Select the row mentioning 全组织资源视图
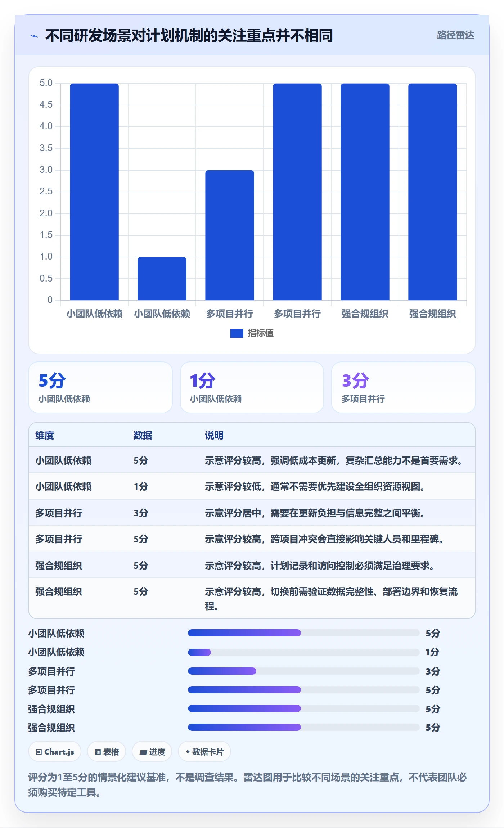The image size is (504, 828). (252, 486)
